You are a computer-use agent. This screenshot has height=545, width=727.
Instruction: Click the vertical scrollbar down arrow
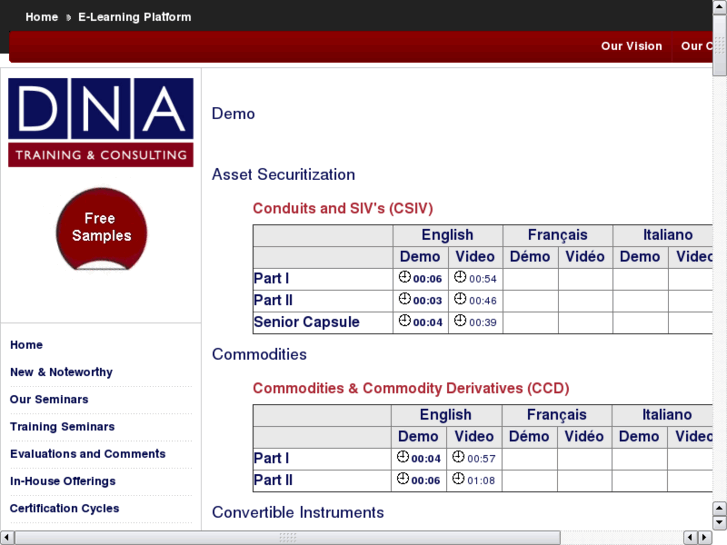tap(719, 522)
